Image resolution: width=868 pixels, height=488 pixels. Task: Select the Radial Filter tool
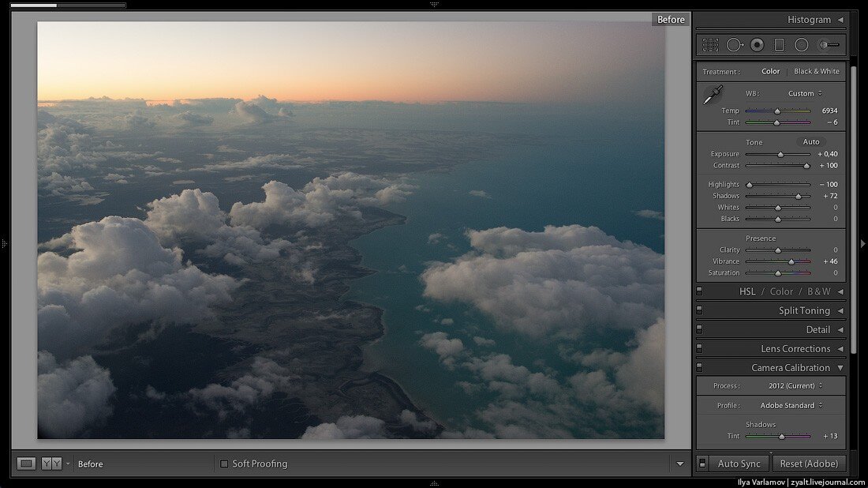[801, 45]
